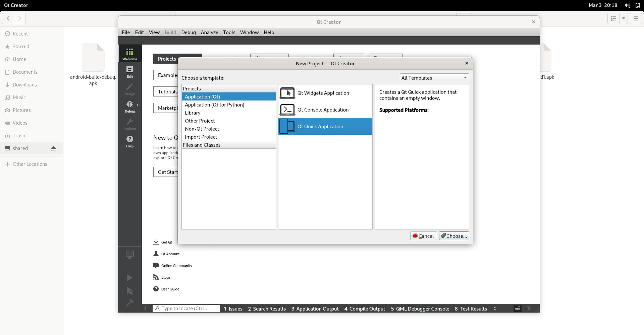Screen dimensions: 644x335
Task: Open Downloads in Files sidebar
Action: [32, 85]
